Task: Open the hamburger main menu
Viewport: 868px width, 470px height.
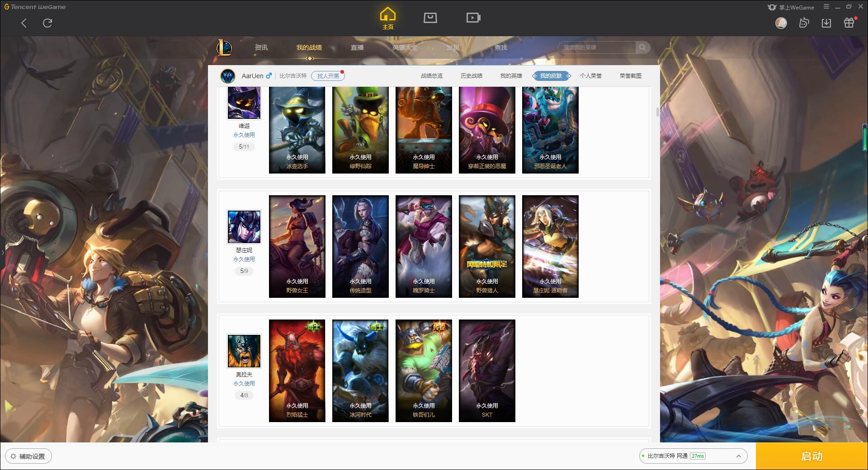Action: [826, 7]
